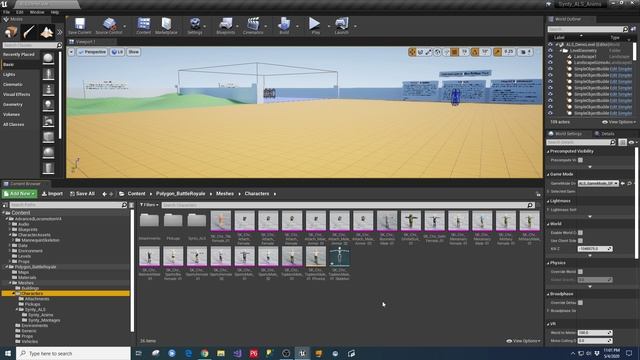Select the Lights placement category
Screen dimensions: 640x360
pyautogui.click(x=9, y=74)
